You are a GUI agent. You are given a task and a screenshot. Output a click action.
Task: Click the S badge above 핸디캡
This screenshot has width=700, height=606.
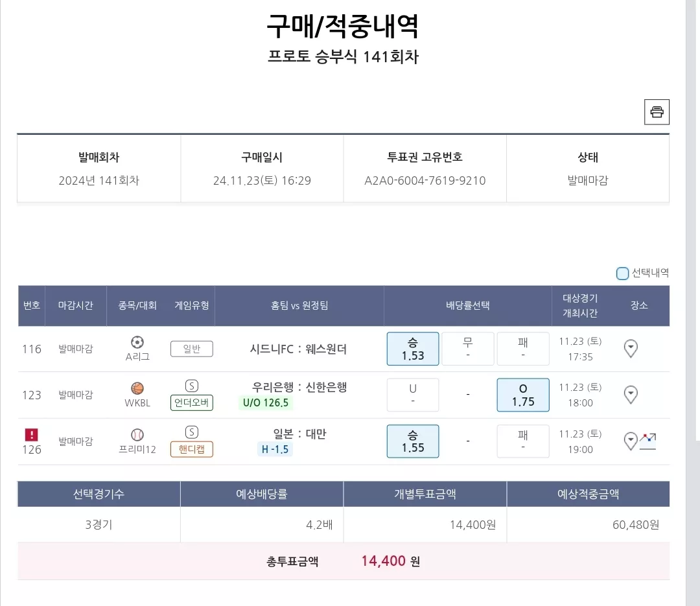click(191, 432)
